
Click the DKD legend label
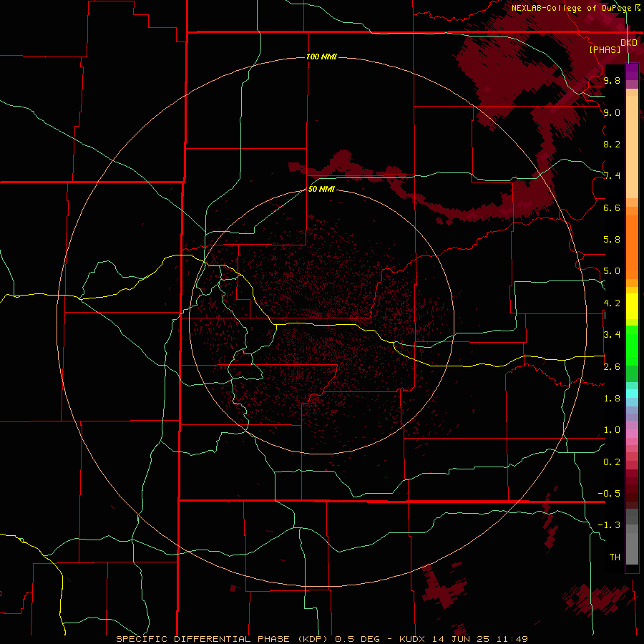tap(629, 42)
